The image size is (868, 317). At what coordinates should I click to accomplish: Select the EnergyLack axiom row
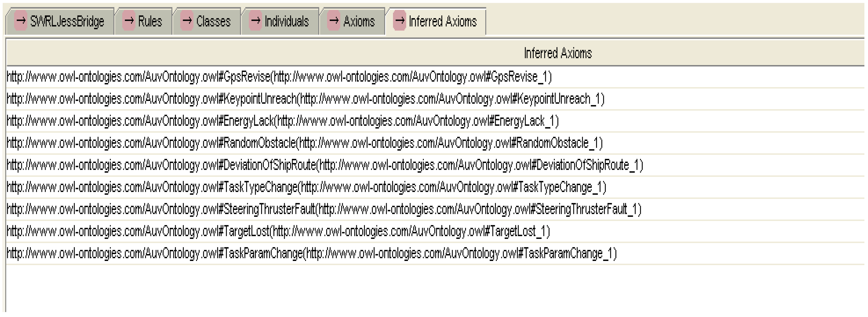[282, 121]
